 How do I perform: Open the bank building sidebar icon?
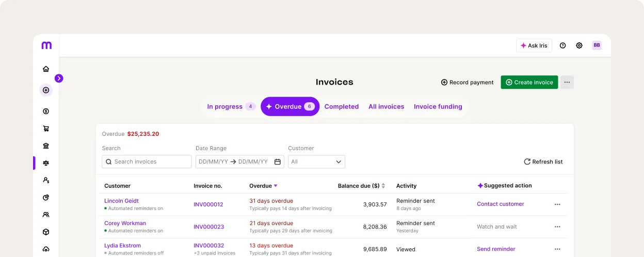pyautogui.click(x=46, y=146)
